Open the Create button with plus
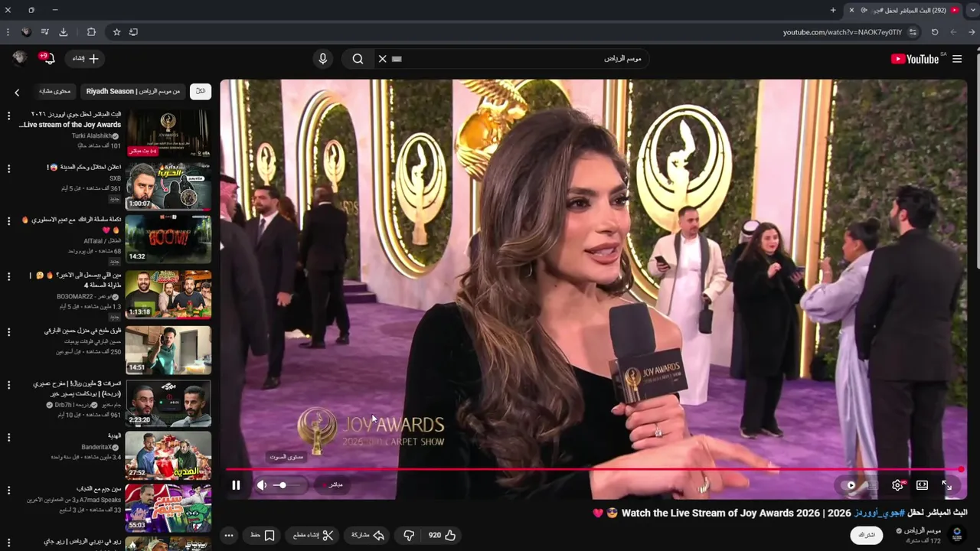Screen dimensions: 980x551 click(86, 58)
